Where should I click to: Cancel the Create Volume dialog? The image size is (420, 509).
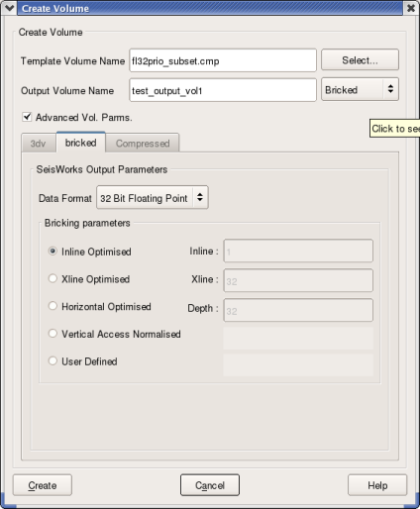pos(210,485)
